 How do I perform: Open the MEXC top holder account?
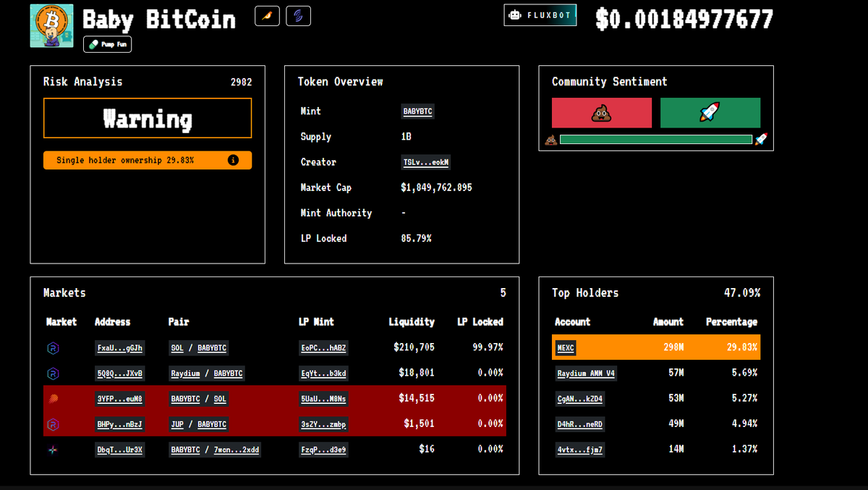pyautogui.click(x=566, y=348)
